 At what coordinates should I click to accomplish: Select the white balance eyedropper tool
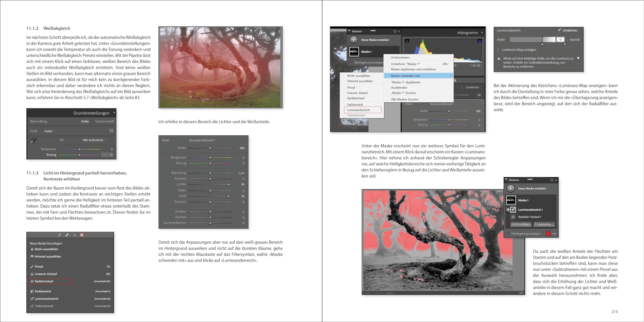pyautogui.click(x=33, y=140)
